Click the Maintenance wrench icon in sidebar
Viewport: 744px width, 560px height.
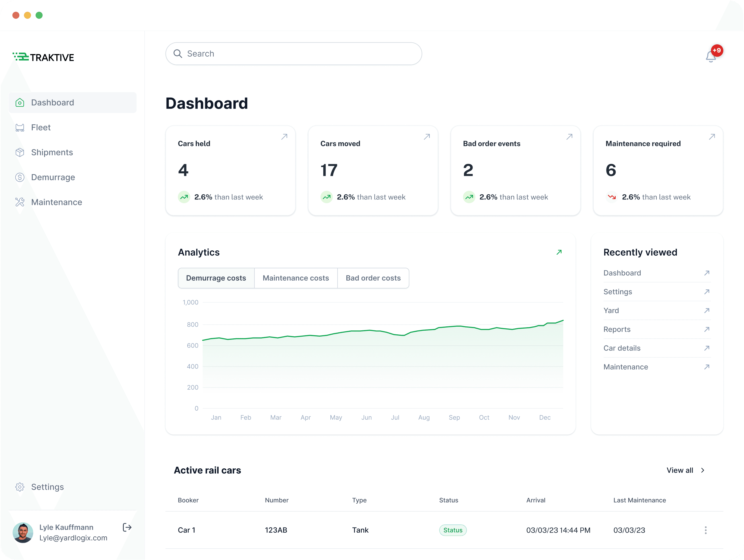point(20,202)
